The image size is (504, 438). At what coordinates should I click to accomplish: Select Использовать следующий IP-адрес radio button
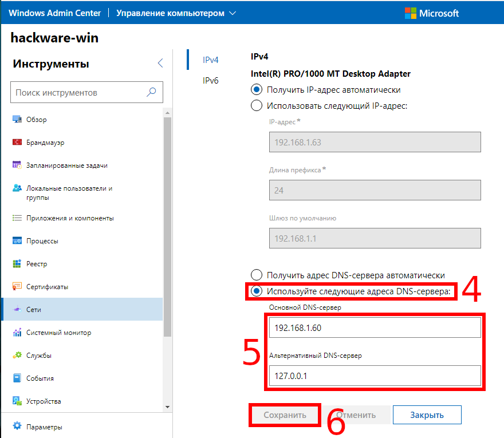coord(257,105)
